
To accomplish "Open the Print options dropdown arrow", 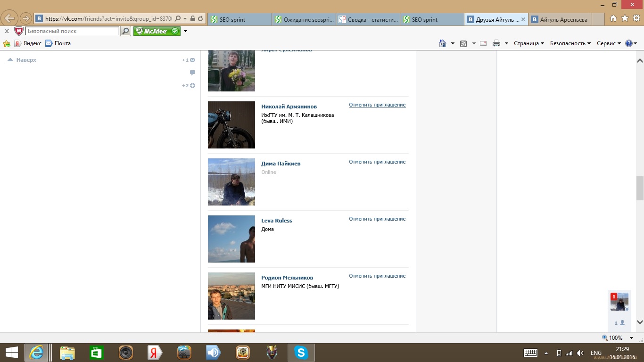I will coord(506,43).
